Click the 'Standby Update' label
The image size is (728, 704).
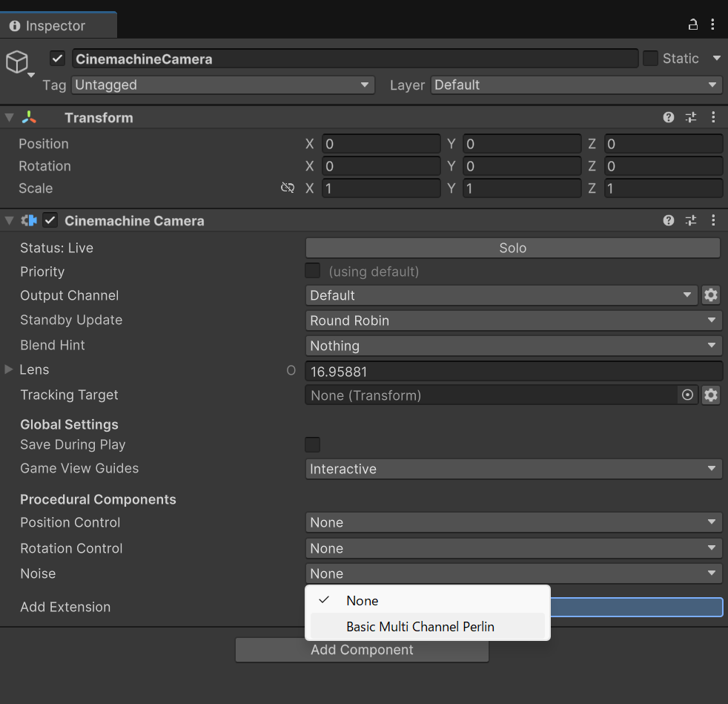71,320
